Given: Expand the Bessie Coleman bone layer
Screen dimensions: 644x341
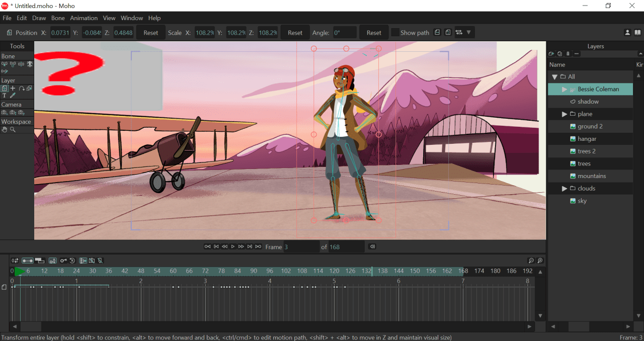Looking at the screenshot, I should pos(563,89).
